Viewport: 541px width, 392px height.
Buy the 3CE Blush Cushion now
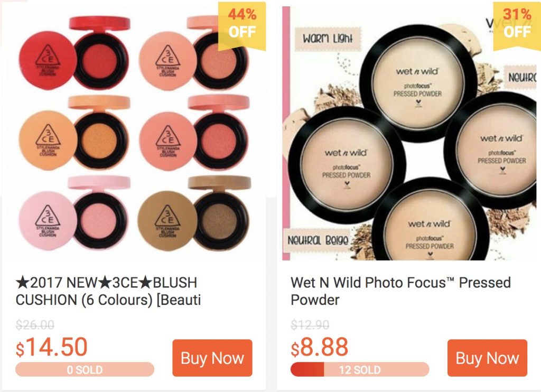click(x=212, y=358)
